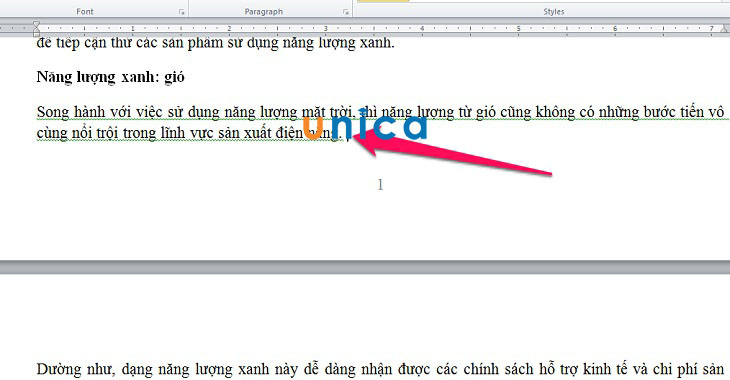Open the Paragraph dialog box launcher
The height and width of the screenshot is (380, 730).
point(346,12)
